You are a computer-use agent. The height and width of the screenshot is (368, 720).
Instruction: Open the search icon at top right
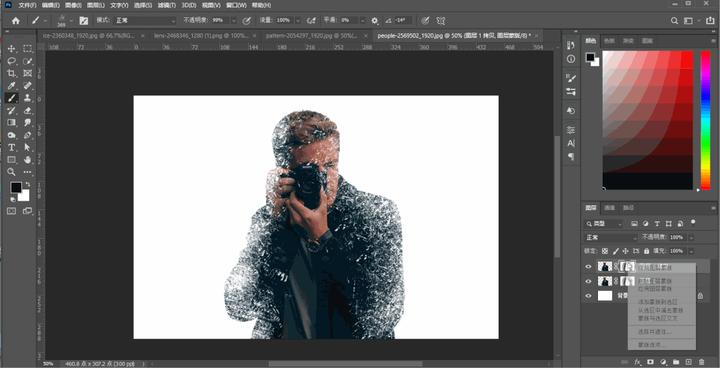click(x=674, y=21)
